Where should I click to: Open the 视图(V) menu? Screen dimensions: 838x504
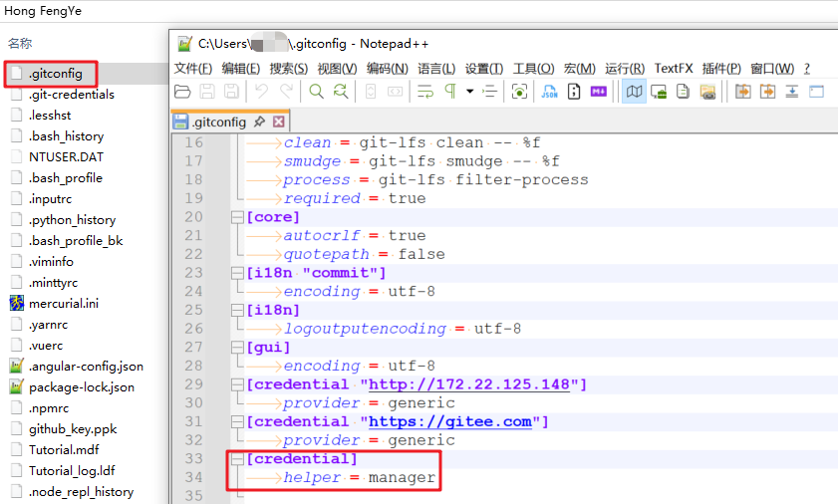coord(337,69)
